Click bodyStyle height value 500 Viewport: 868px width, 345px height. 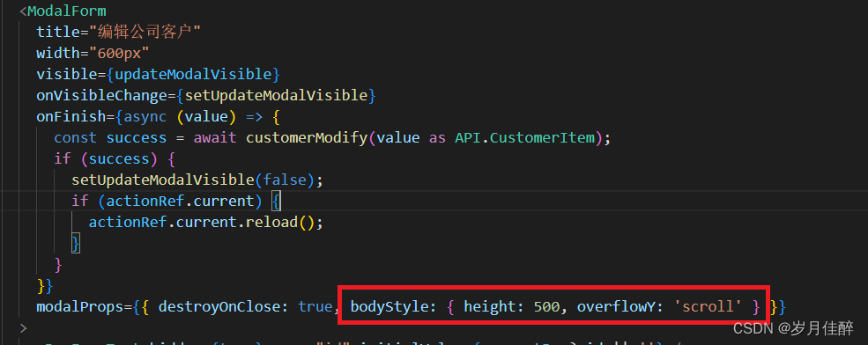[x=547, y=305]
